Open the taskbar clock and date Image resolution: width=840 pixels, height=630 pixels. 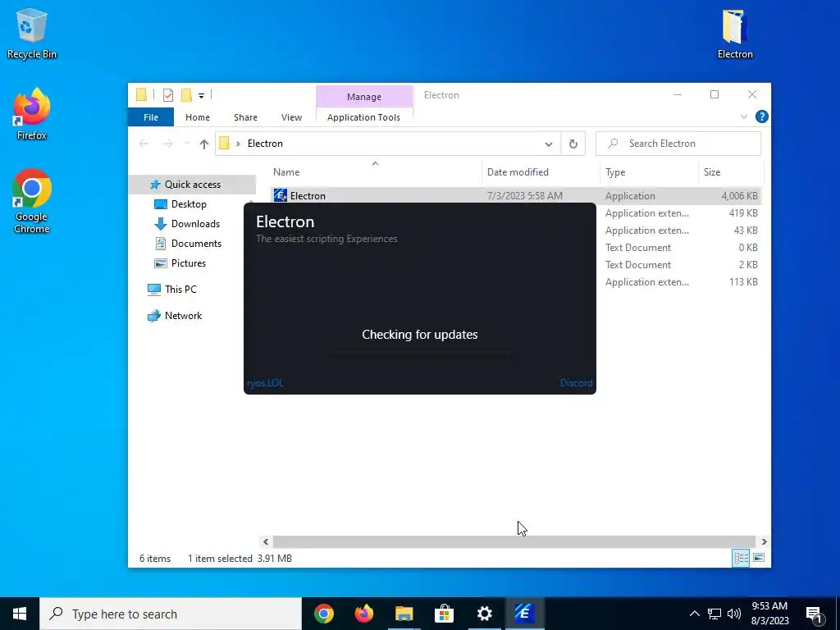click(x=769, y=614)
